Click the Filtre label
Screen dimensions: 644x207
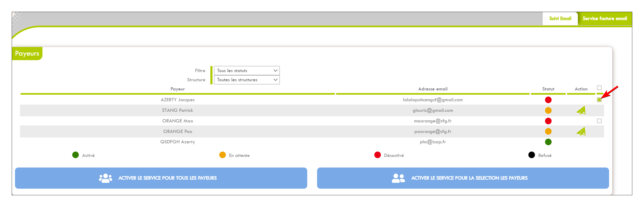pyautogui.click(x=200, y=71)
